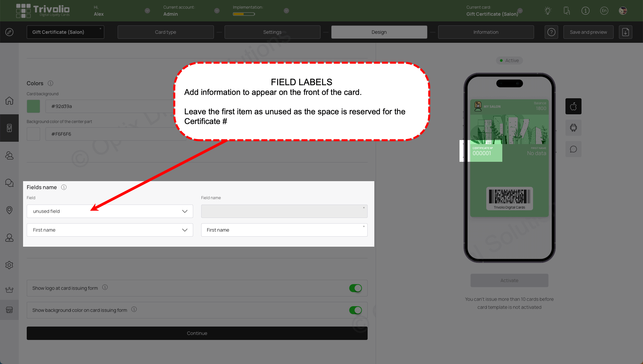Image resolution: width=643 pixels, height=364 pixels.
Task: Click the home/dashboard sidebar icon
Action: tap(9, 101)
